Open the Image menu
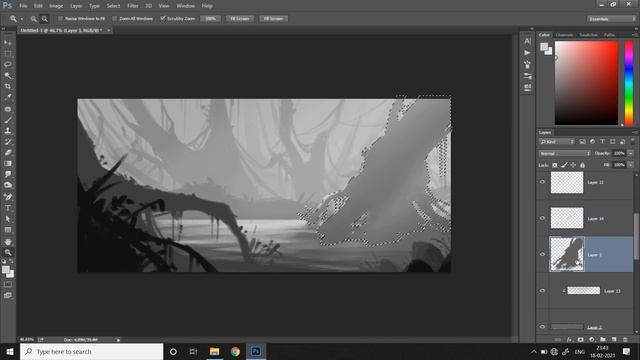640x360 pixels. pyautogui.click(x=56, y=6)
